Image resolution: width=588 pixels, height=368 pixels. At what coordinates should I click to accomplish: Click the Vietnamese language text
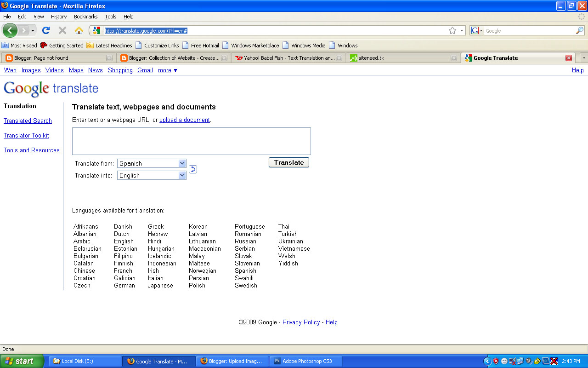(x=294, y=249)
